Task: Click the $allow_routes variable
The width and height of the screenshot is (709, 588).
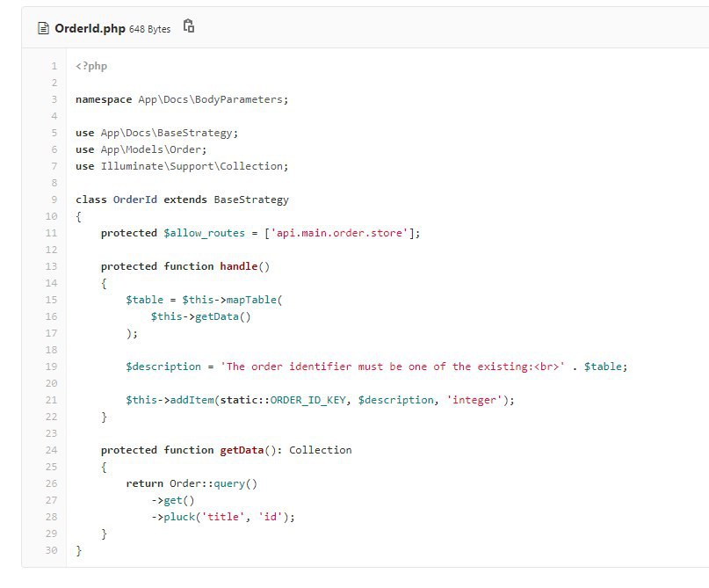Action: click(204, 233)
